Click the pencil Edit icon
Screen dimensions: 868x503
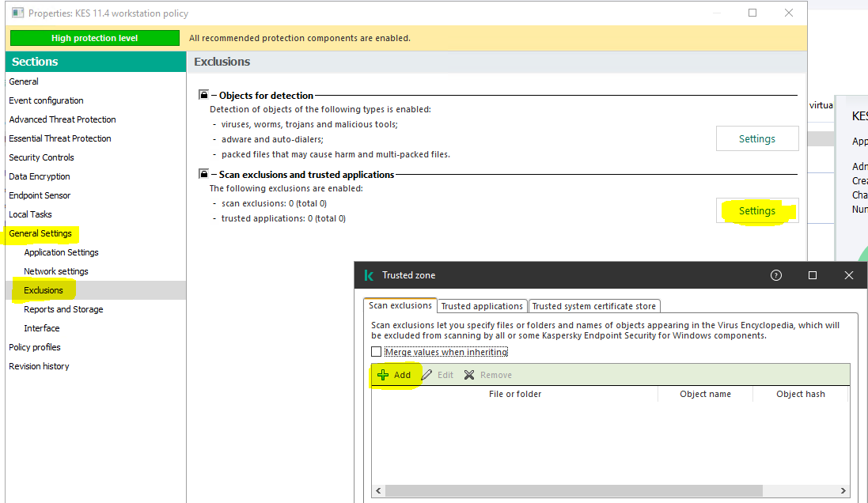426,375
